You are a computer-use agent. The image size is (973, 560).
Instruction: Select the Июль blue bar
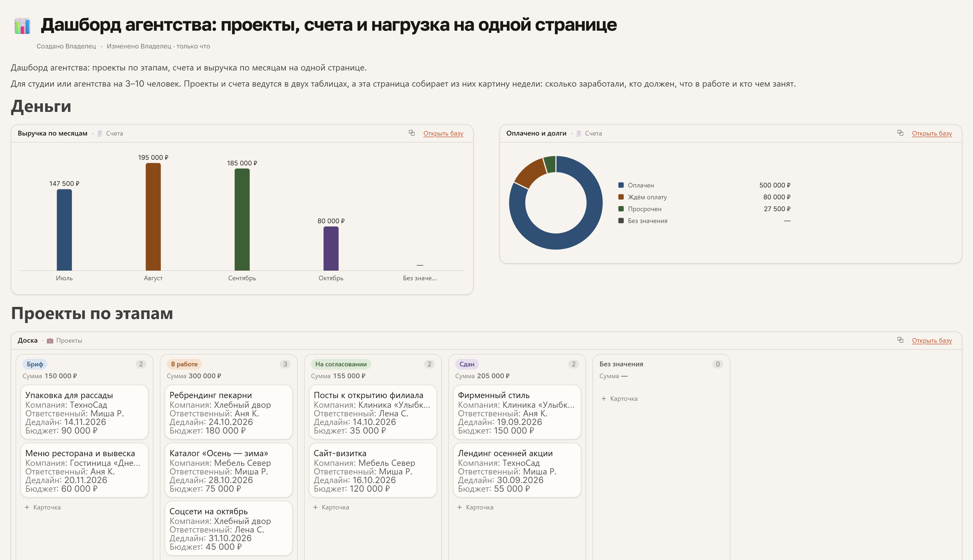(64, 230)
